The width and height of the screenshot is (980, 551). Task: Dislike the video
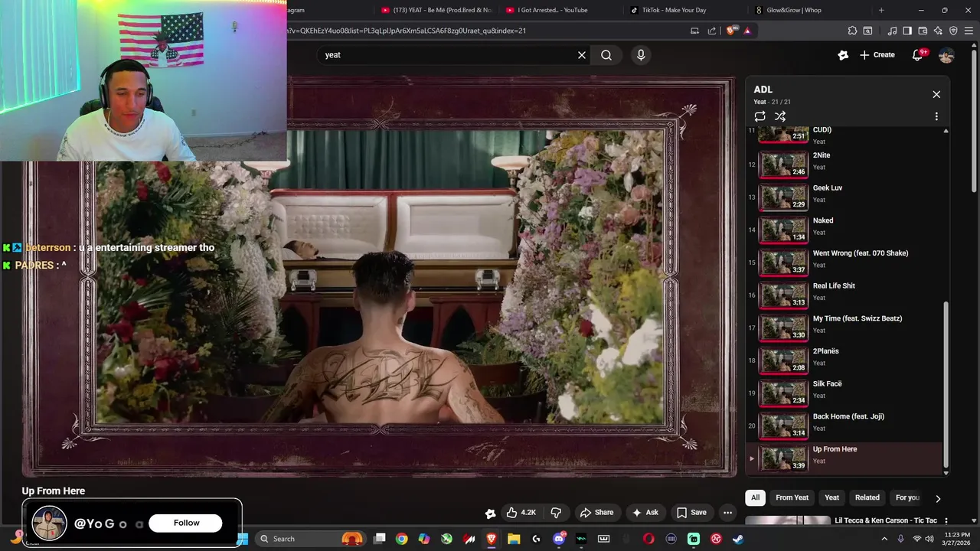click(x=557, y=513)
